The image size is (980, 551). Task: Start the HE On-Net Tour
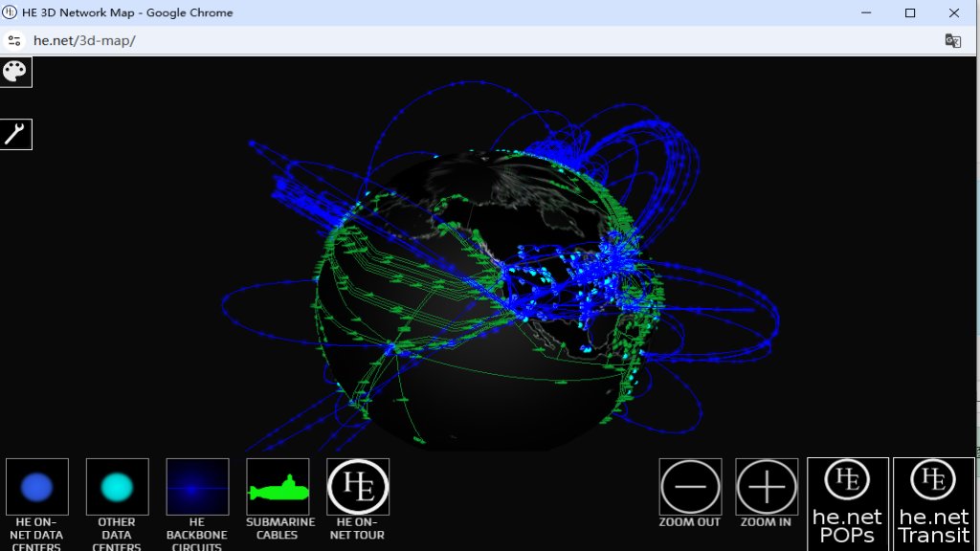[356, 486]
